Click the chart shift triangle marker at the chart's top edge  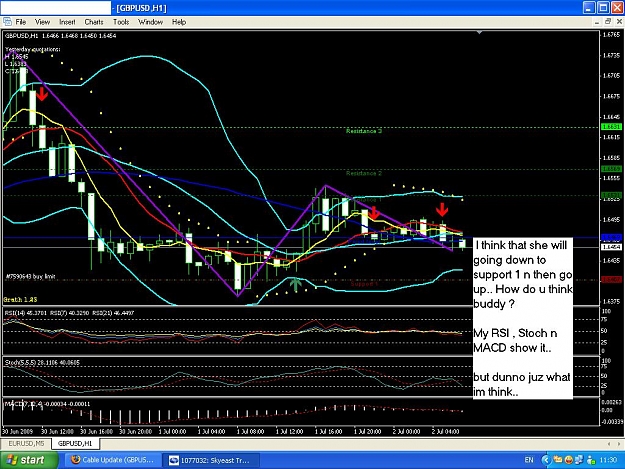pyautogui.click(x=480, y=33)
